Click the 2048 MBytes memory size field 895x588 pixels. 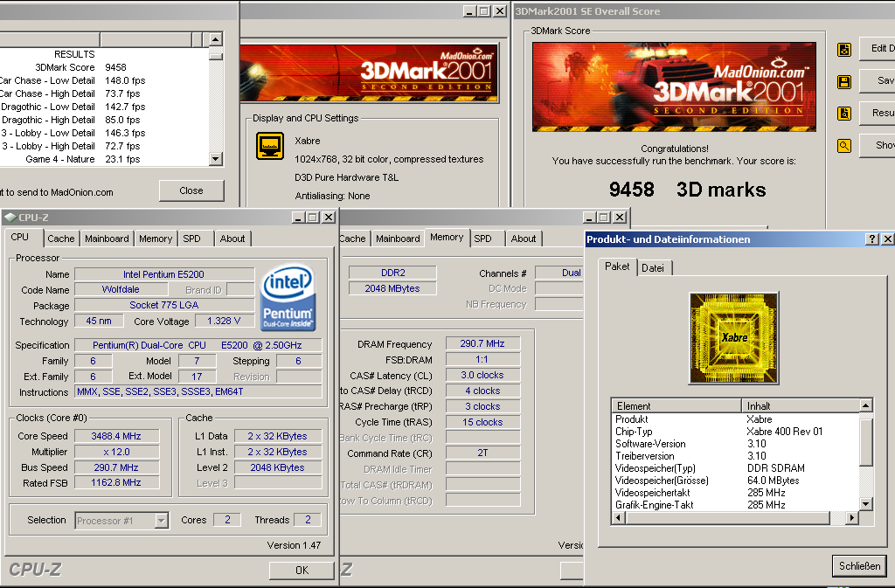point(392,288)
